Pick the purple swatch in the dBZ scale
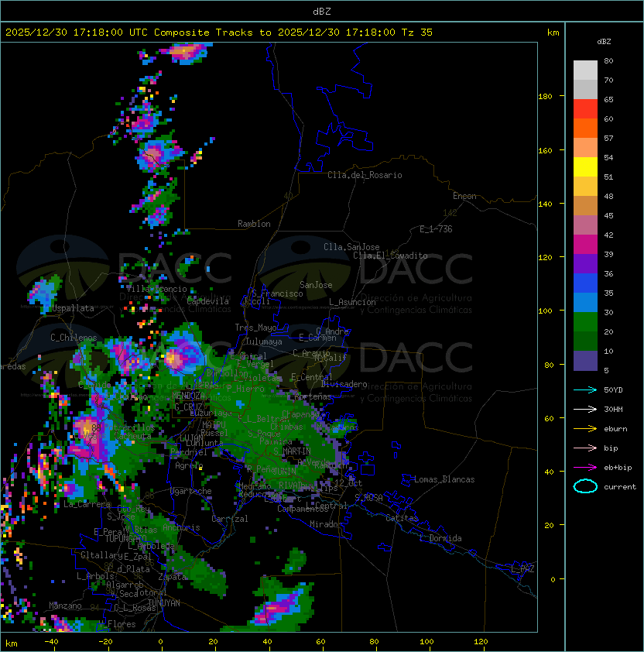This screenshot has width=644, height=652. click(585, 263)
